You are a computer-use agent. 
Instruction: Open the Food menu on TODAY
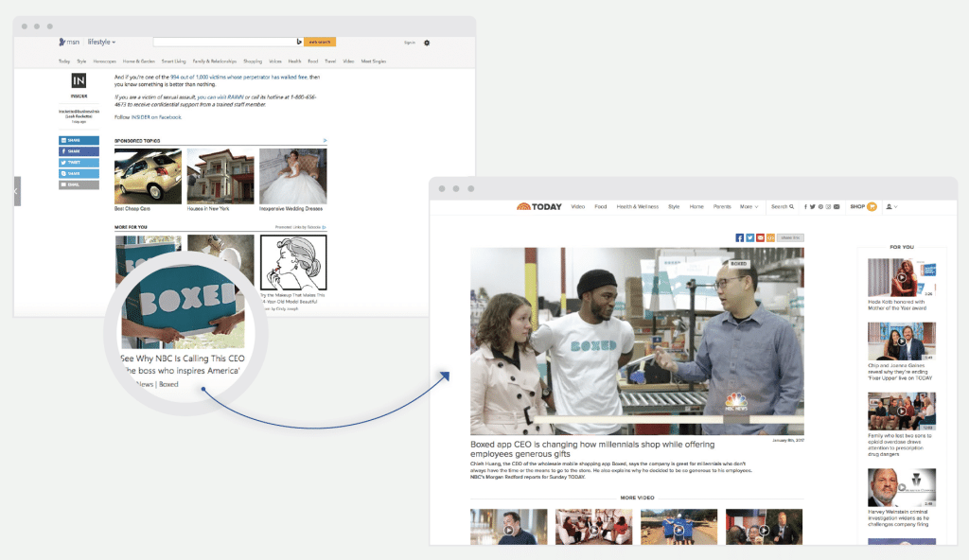coord(601,206)
